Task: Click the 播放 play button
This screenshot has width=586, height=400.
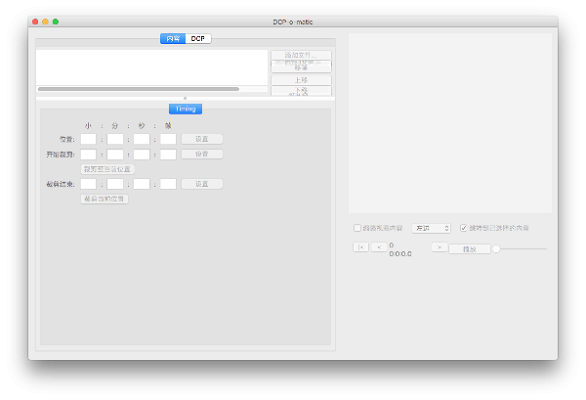Action: coord(469,249)
